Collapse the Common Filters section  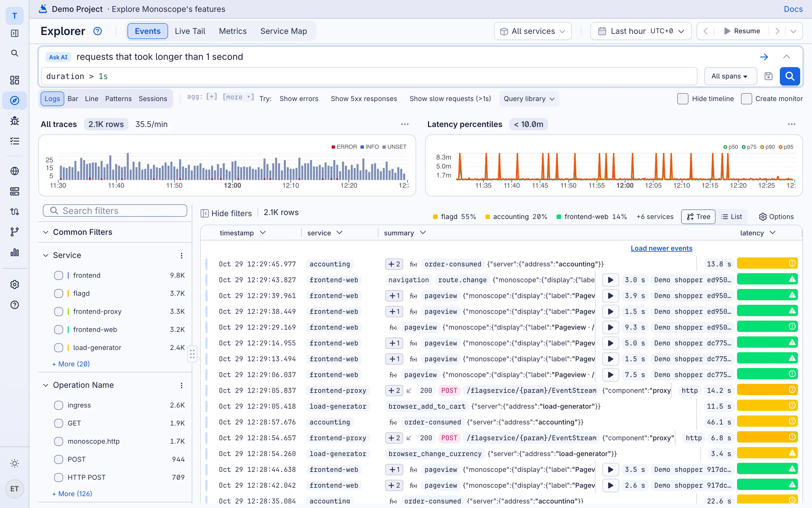[46, 232]
